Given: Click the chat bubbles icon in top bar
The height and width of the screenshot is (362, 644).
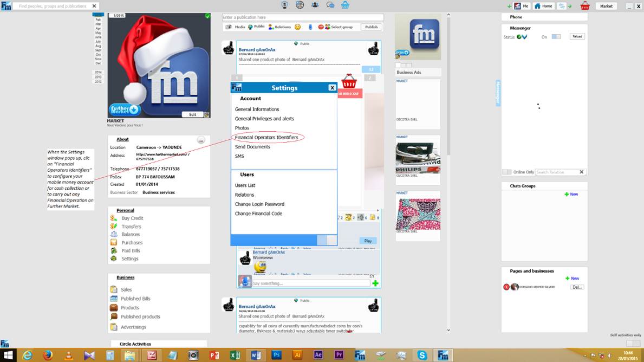Looking at the screenshot, I should [x=330, y=5].
